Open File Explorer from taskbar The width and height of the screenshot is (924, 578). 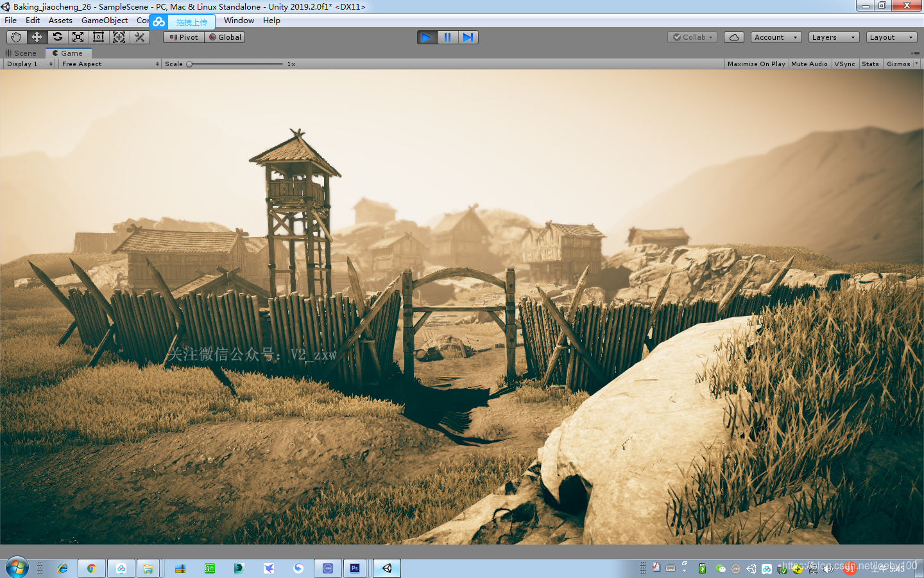pyautogui.click(x=148, y=568)
